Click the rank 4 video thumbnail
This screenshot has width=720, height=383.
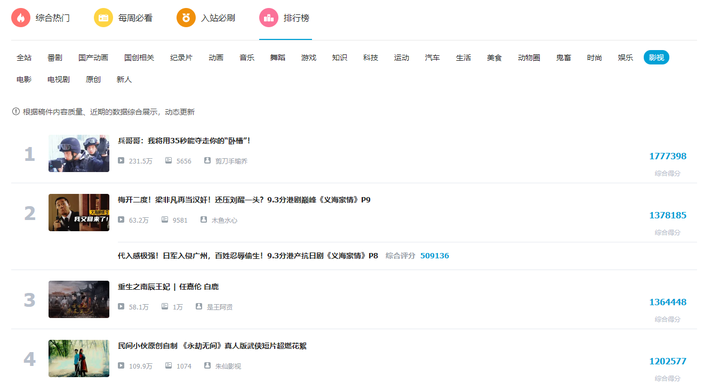pos(79,358)
